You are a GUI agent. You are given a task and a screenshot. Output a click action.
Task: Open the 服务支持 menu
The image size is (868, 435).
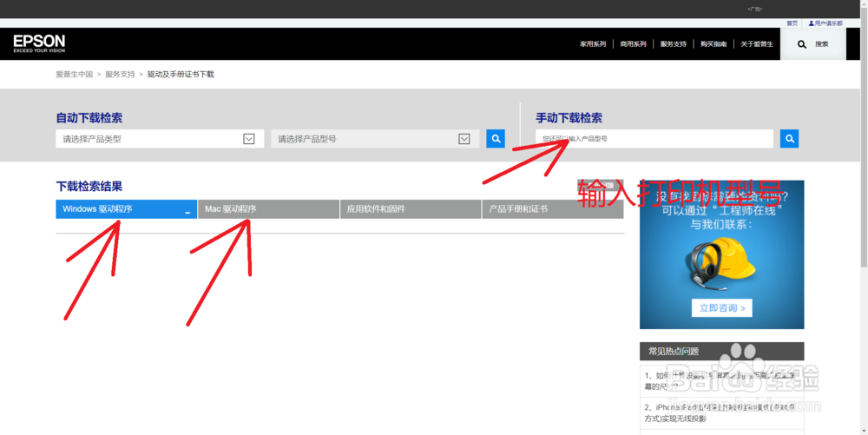674,43
